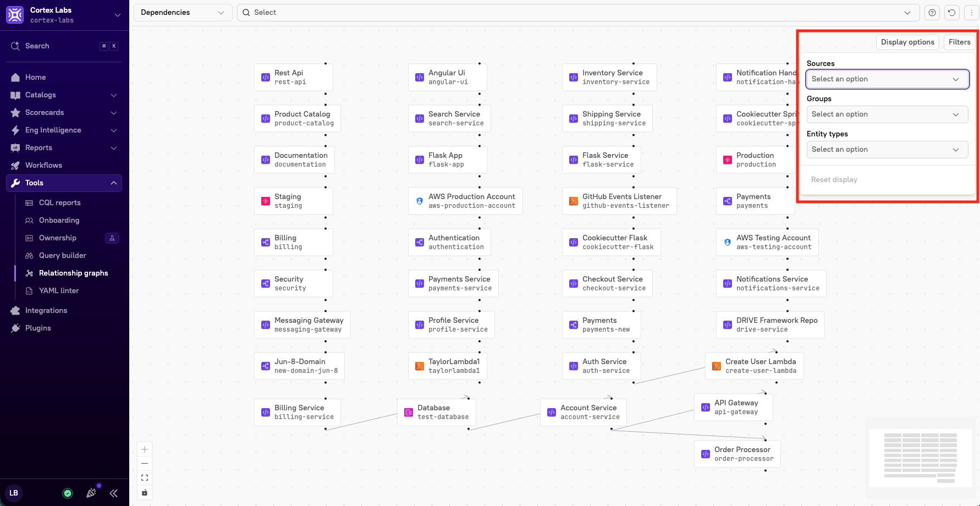
Task: Select the AWS Production Account node
Action: pos(465,201)
